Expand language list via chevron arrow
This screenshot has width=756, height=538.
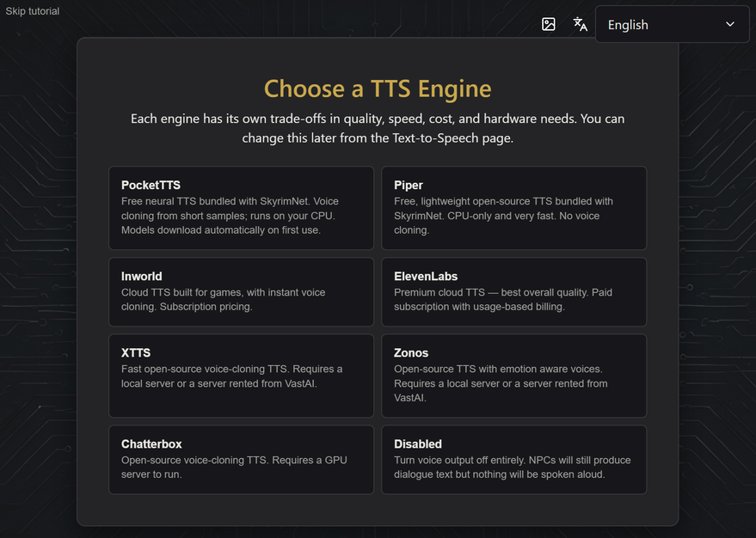(730, 24)
